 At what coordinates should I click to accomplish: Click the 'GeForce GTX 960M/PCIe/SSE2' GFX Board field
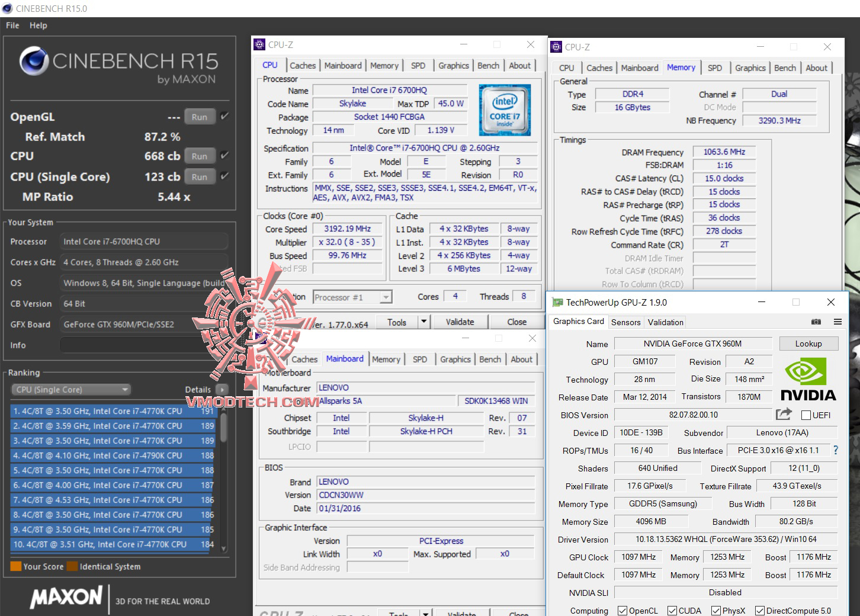coord(144,324)
